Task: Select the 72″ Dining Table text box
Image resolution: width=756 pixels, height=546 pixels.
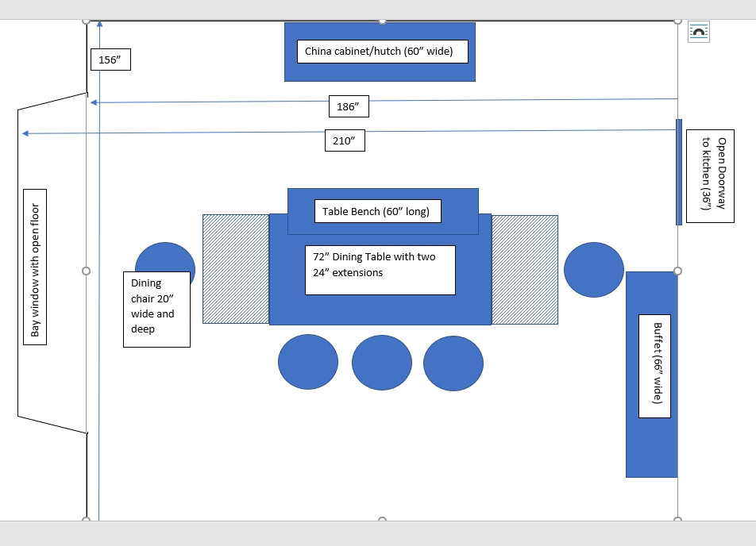Action: point(380,270)
